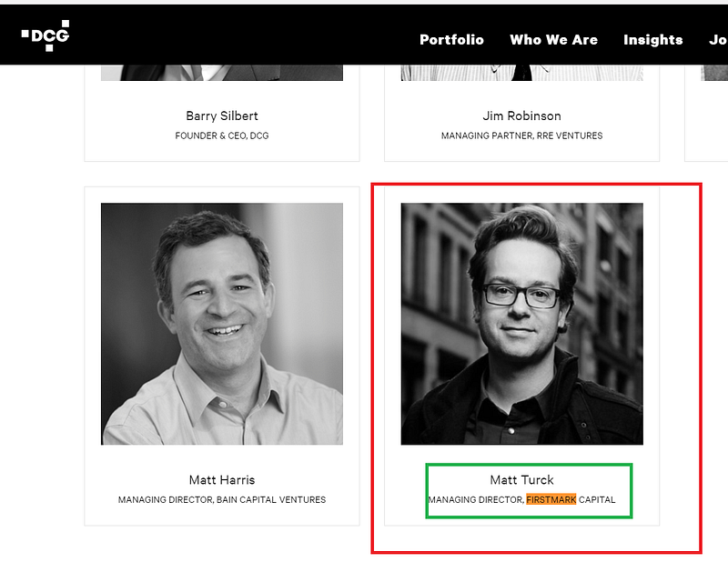Image resolution: width=728 pixels, height=562 pixels.
Task: Go to the Who We Are page
Action: coord(553,40)
